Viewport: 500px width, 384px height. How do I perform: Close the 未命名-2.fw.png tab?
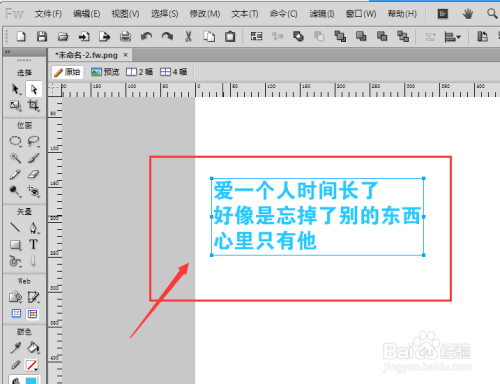pos(126,55)
